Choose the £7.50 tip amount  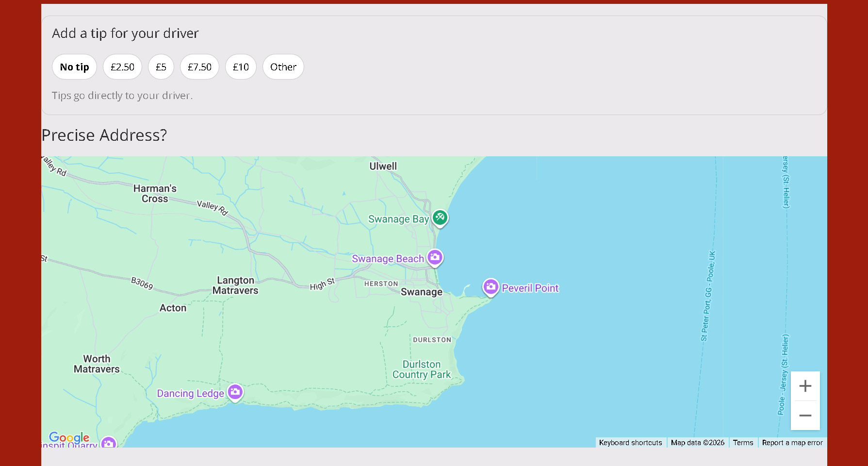pos(199,67)
